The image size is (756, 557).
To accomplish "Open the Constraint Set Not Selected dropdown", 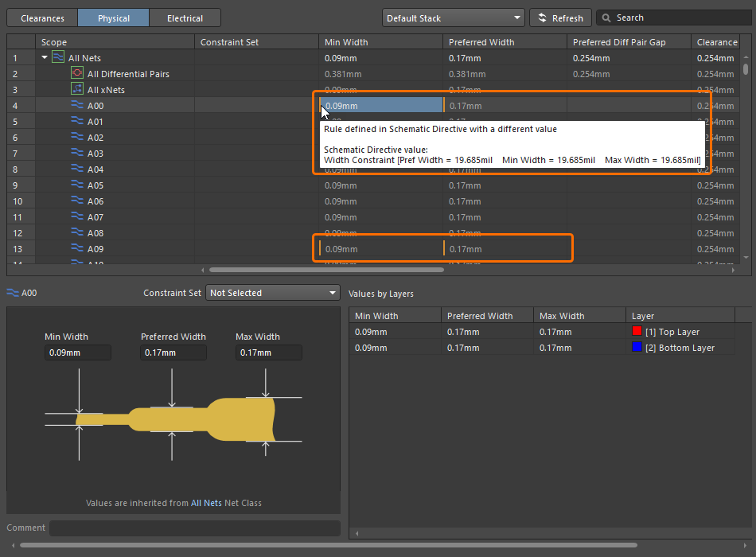I will click(x=272, y=293).
